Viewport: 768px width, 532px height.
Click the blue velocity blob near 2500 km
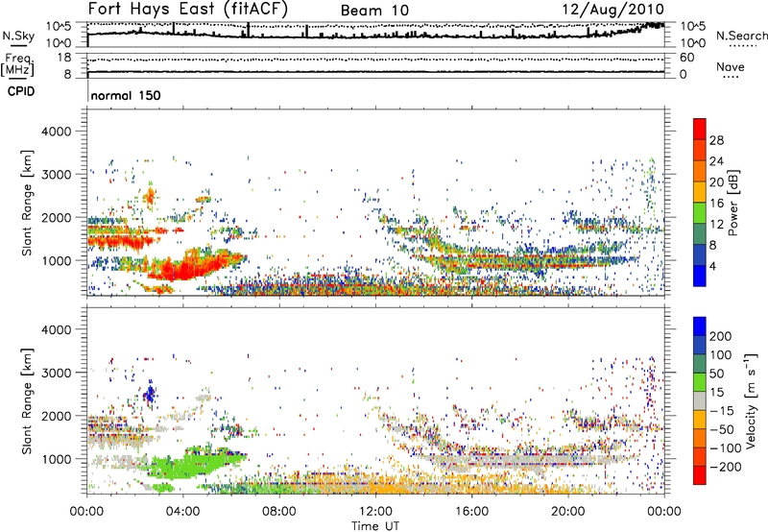click(x=150, y=393)
